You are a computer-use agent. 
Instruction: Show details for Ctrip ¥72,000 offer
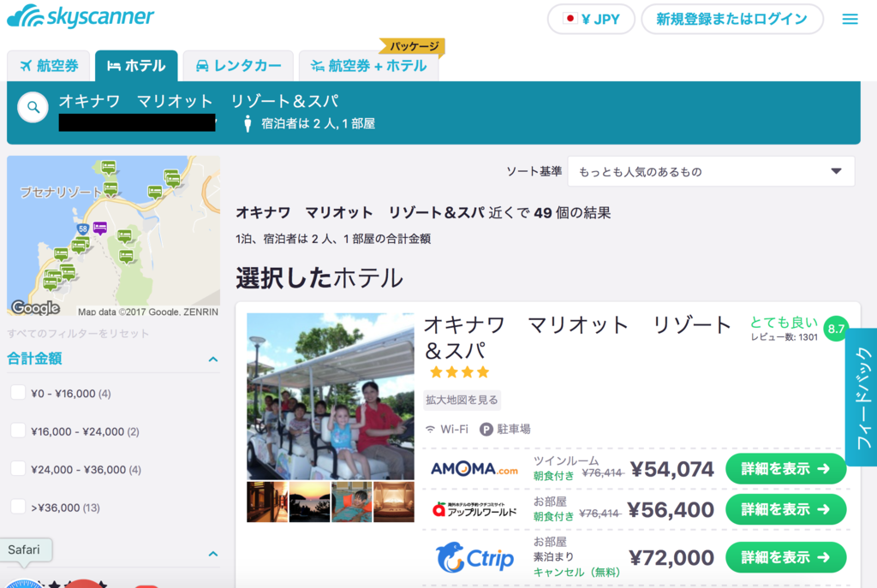tap(785, 557)
